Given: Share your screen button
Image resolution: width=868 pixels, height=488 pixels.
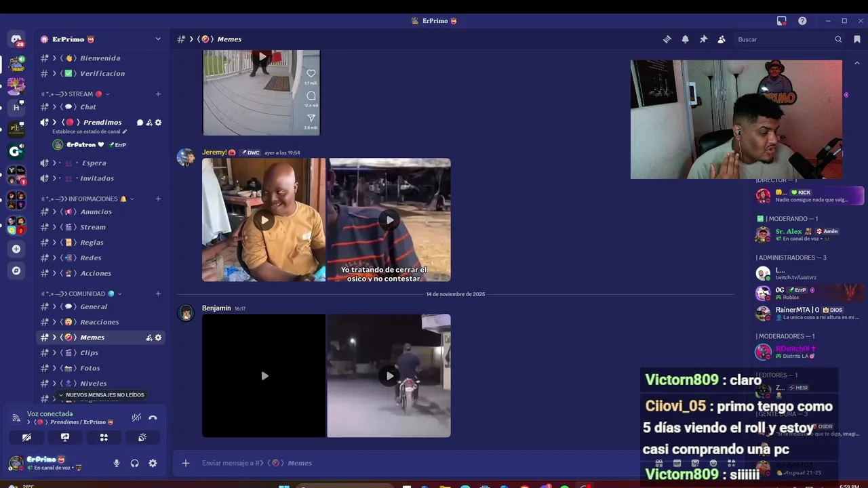Looking at the screenshot, I should point(65,437).
